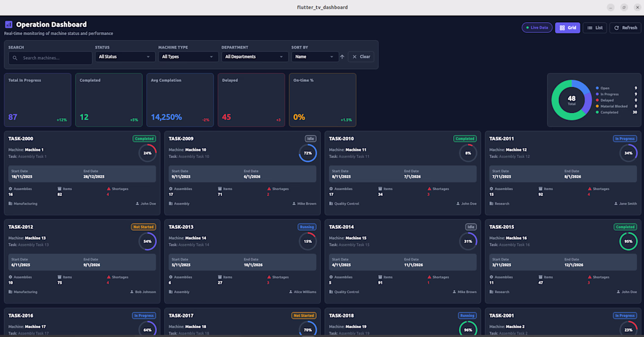Click the start date 7/11/2025 in TASK-2011
This screenshot has height=337, width=644.
[x=501, y=177]
